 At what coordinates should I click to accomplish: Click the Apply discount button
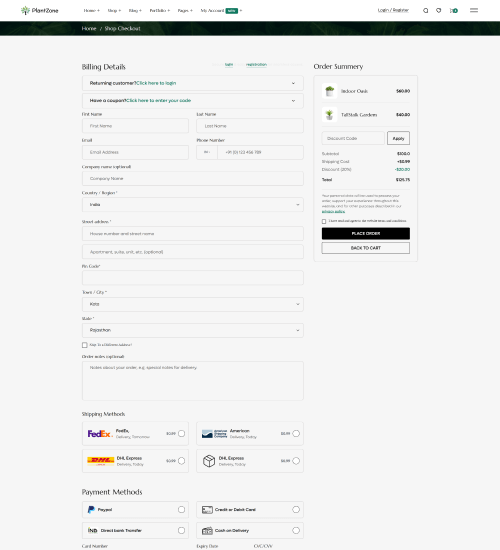(398, 138)
